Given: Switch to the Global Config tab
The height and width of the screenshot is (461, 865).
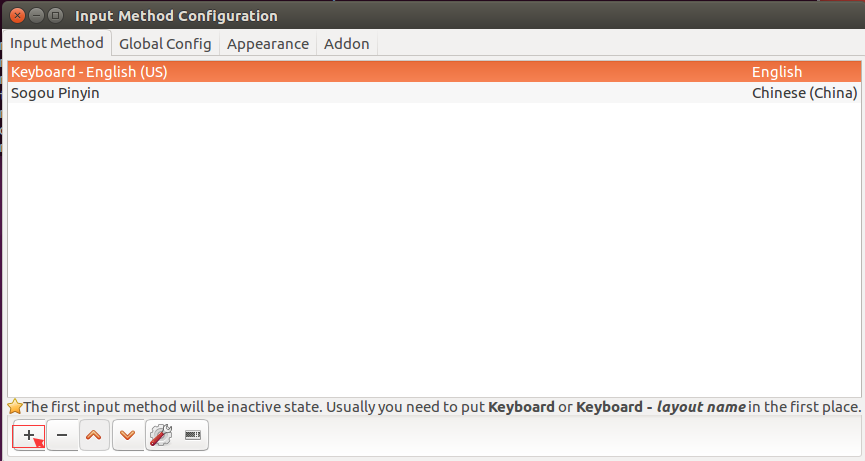Looking at the screenshot, I should [x=165, y=44].
